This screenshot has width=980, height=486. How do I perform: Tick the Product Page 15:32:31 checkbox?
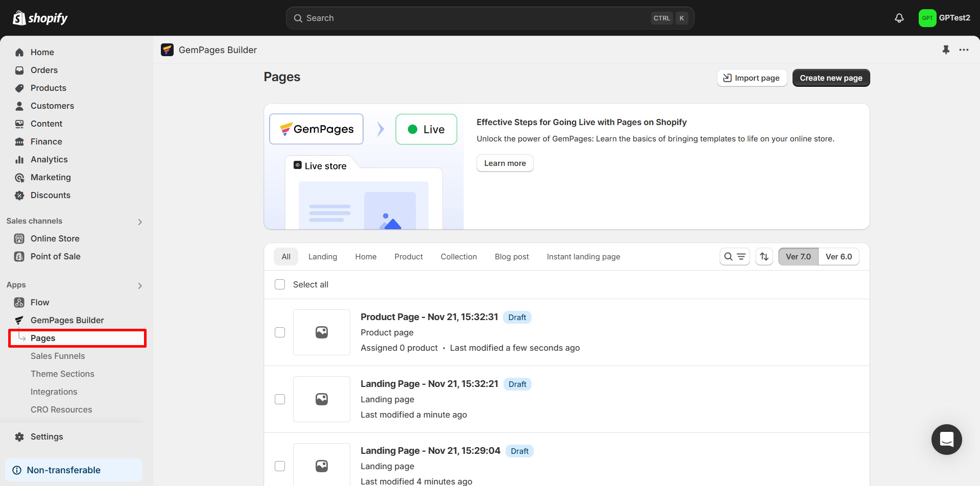(x=280, y=332)
